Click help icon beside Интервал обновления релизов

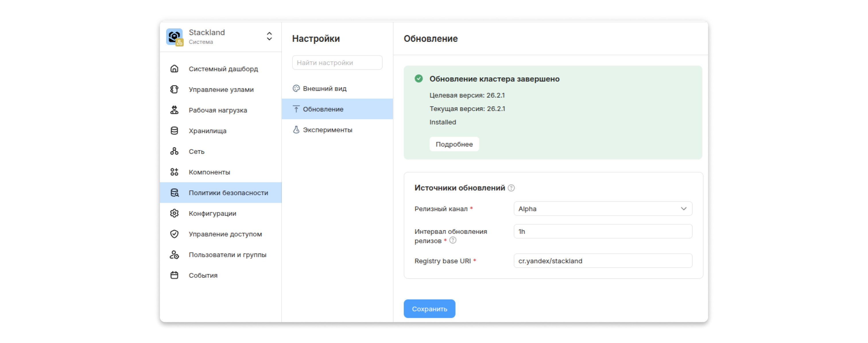(x=453, y=240)
